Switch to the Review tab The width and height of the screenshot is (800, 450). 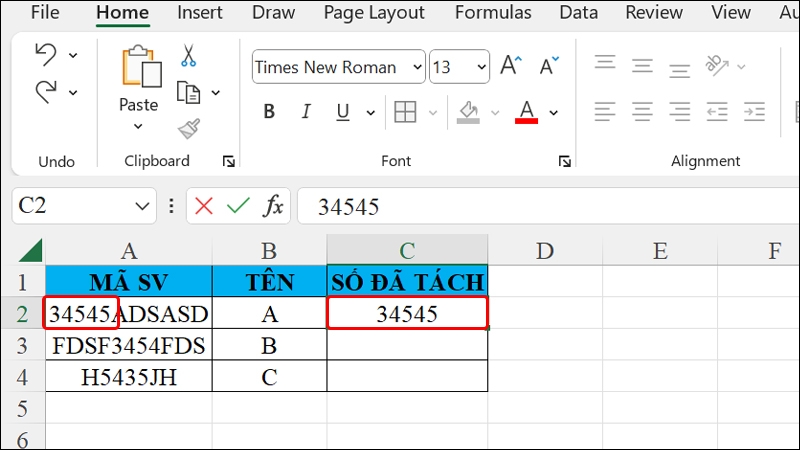coord(654,12)
